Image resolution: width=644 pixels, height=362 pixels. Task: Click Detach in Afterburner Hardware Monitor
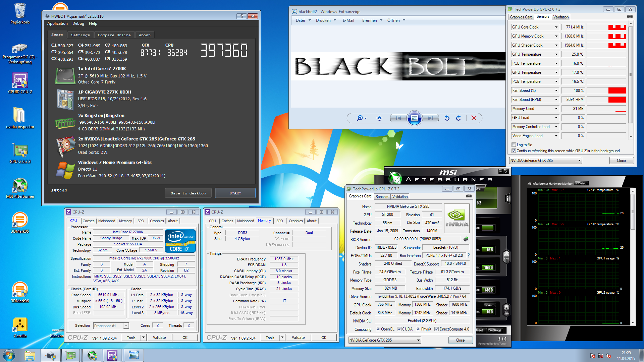coord(582,183)
